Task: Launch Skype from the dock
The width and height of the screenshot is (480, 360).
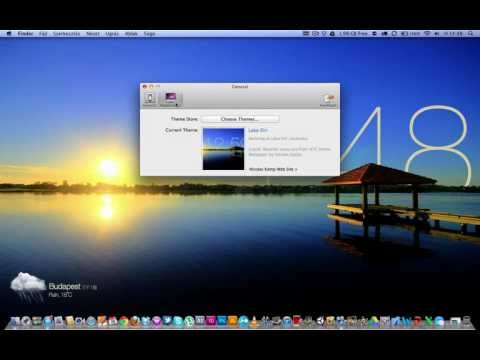Action: point(178,321)
